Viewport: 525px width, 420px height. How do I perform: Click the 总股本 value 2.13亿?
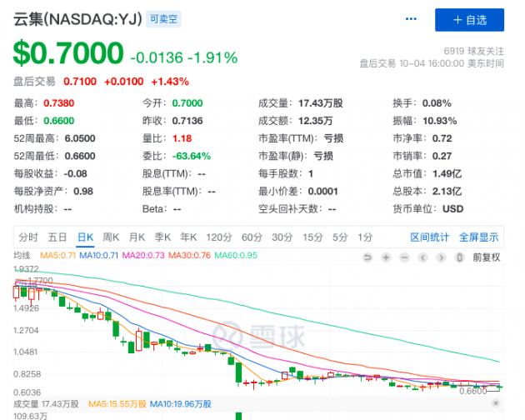pyautogui.click(x=447, y=192)
